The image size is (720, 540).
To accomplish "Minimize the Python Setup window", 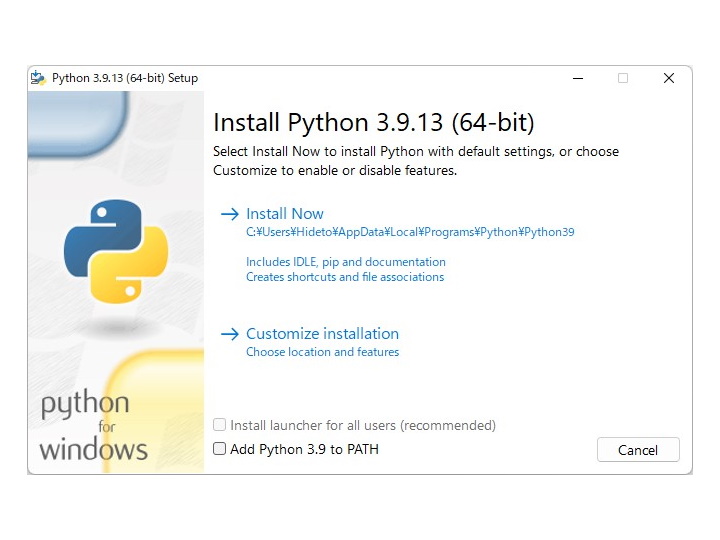I will coord(578,78).
